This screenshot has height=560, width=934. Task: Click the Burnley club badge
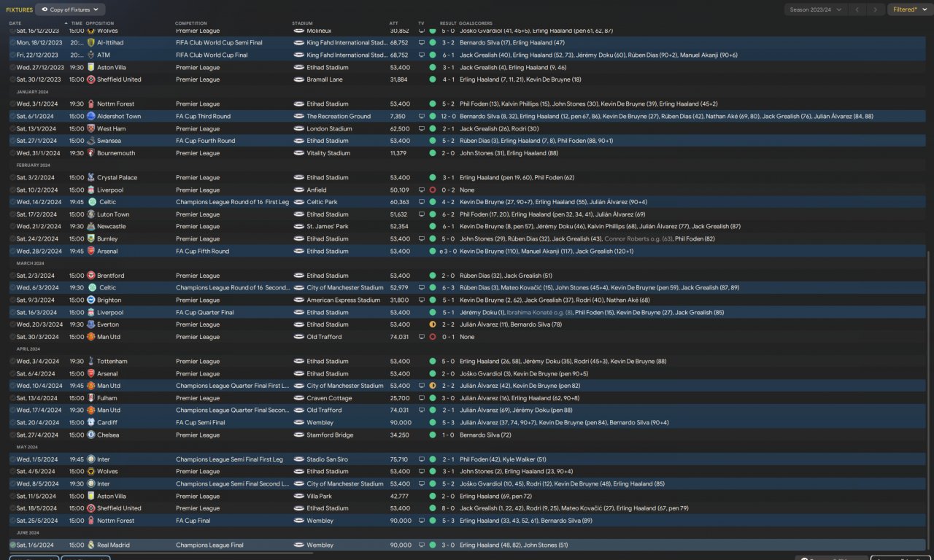[91, 239]
